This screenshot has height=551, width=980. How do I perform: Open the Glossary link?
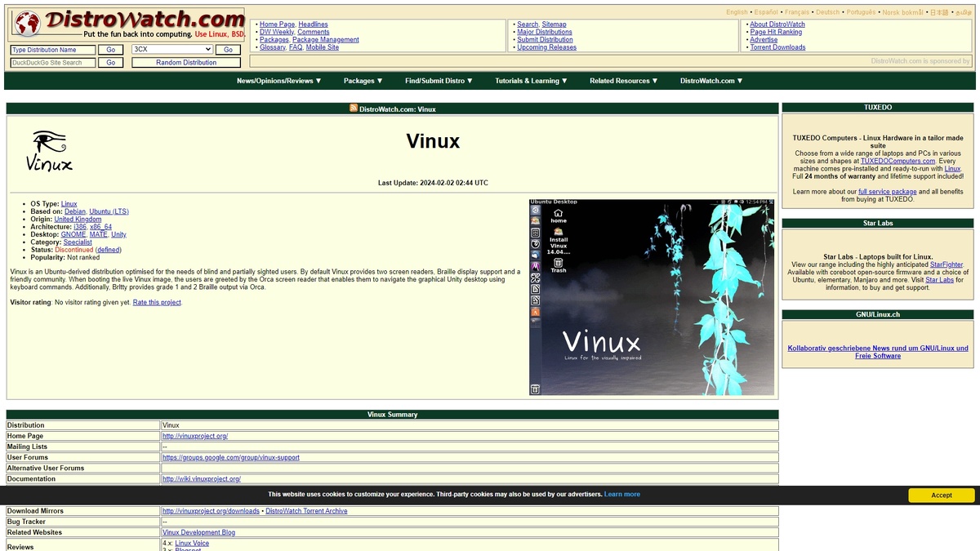(x=273, y=47)
